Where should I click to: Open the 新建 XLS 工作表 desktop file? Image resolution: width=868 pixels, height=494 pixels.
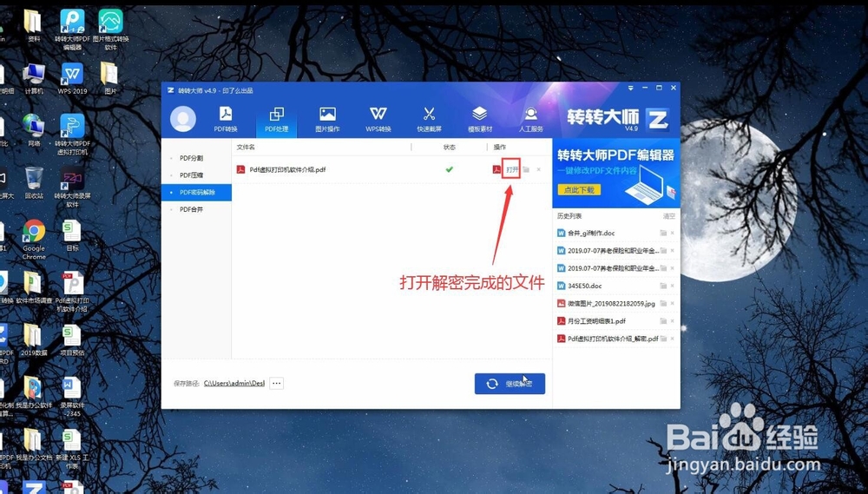tap(72, 449)
